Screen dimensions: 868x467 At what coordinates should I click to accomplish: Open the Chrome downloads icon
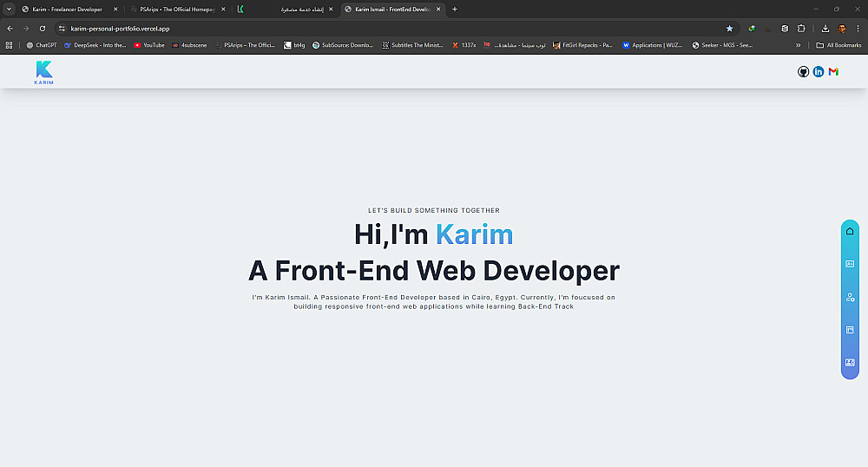(x=825, y=29)
